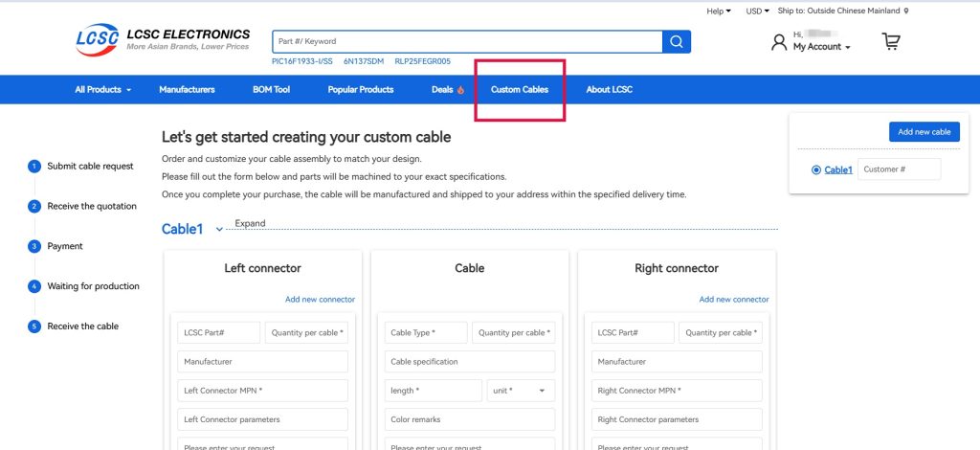Screen dimensions: 980x450
Task: Click step 5 circle for Receive the cable
Action: click(x=34, y=326)
